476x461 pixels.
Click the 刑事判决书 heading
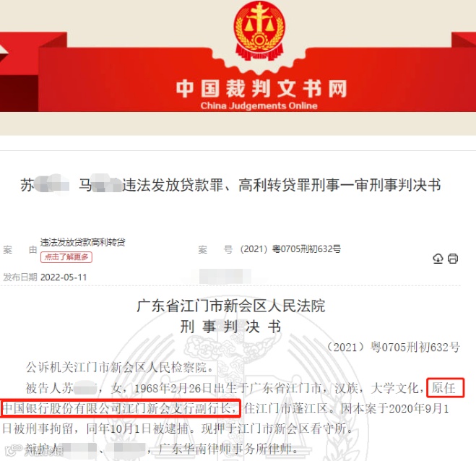(230, 327)
